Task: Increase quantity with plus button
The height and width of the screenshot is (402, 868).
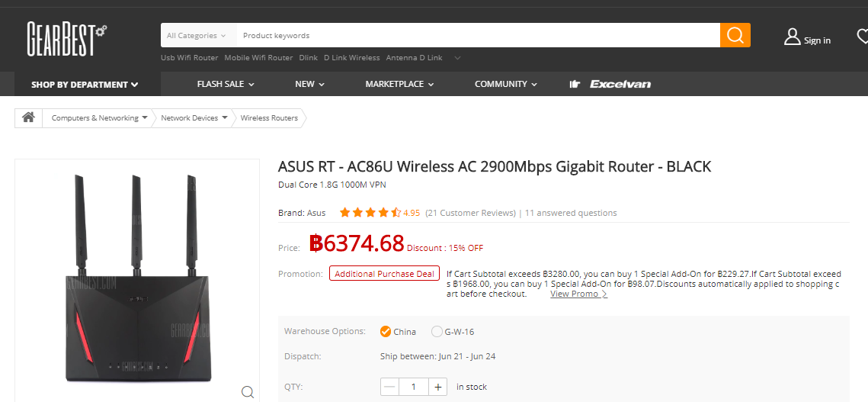Action: 438,387
